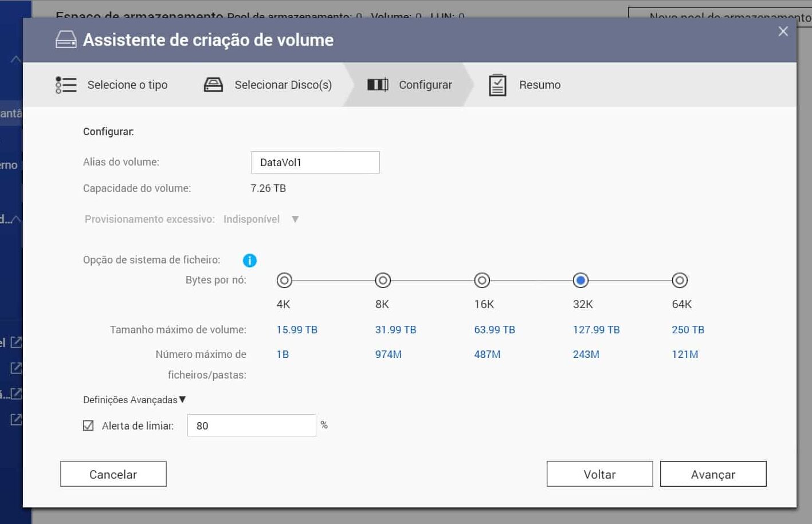Click the clipboard icon for Resumo
The height and width of the screenshot is (524, 812).
pyautogui.click(x=497, y=85)
